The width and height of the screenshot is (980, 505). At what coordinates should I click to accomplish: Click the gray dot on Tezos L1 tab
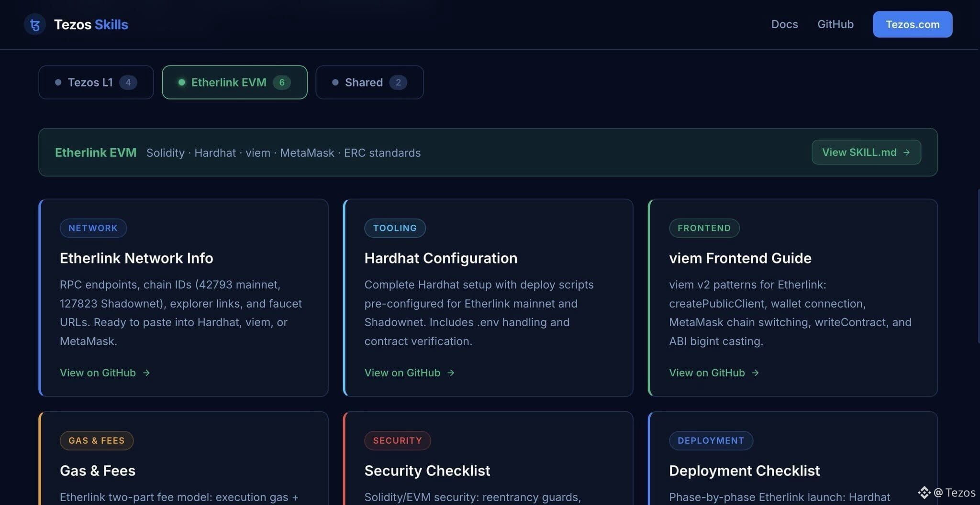click(x=58, y=82)
